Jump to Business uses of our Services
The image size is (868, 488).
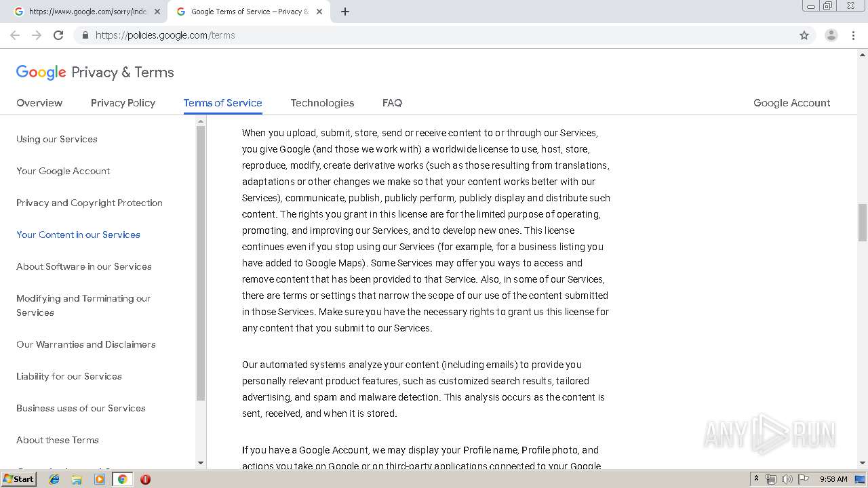(x=81, y=408)
